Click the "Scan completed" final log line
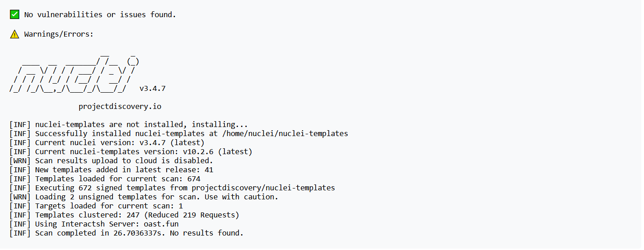Screen dimensions: 644x250 (126, 233)
